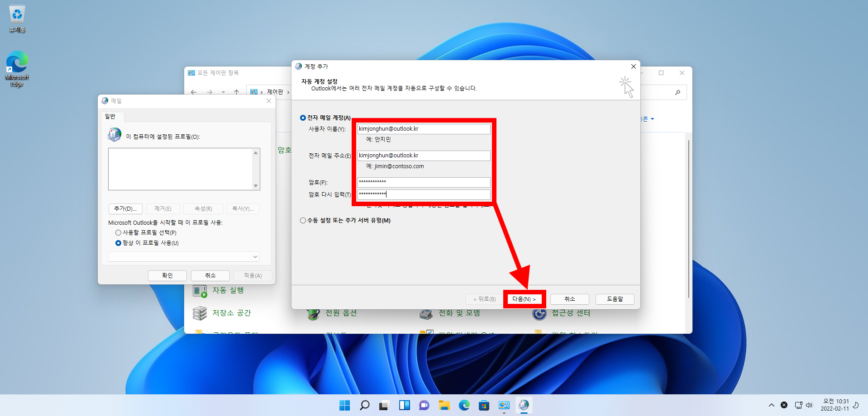Go back in the Control Panel window

coord(194,92)
